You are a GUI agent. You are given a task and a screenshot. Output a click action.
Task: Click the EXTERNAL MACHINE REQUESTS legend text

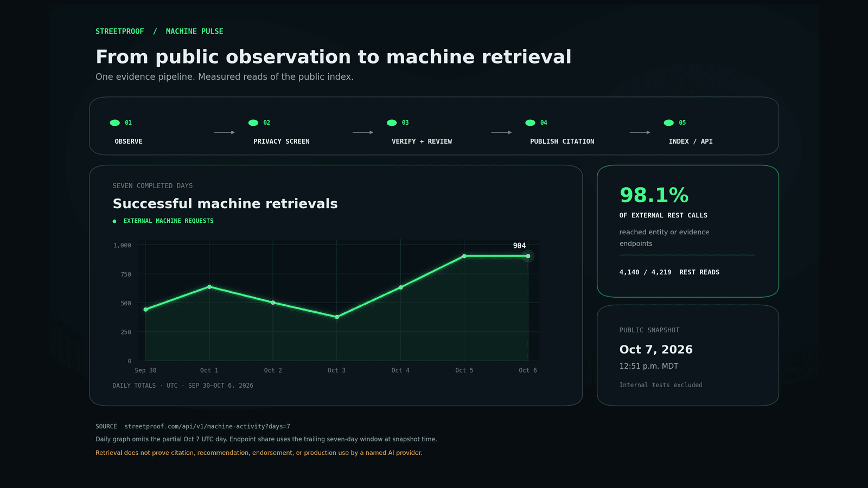coord(169,221)
